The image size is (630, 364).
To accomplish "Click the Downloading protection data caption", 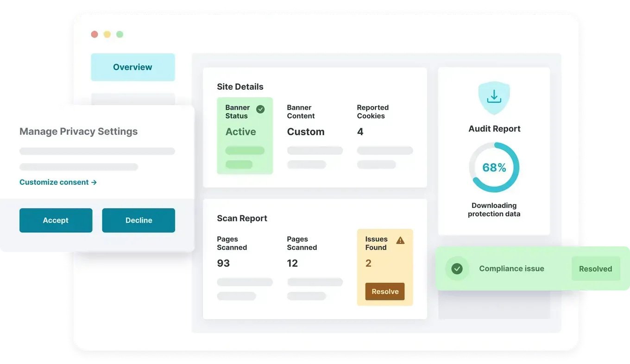I will (x=494, y=210).
